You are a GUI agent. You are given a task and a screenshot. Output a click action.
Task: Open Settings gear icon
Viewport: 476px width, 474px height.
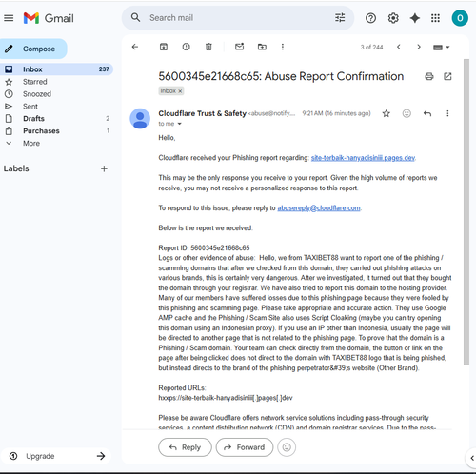pyautogui.click(x=393, y=18)
